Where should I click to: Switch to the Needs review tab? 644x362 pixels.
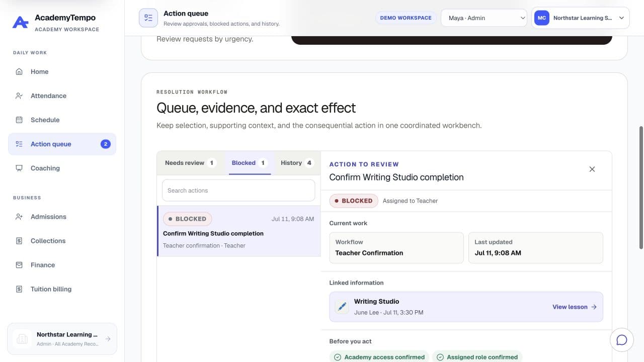pyautogui.click(x=190, y=163)
